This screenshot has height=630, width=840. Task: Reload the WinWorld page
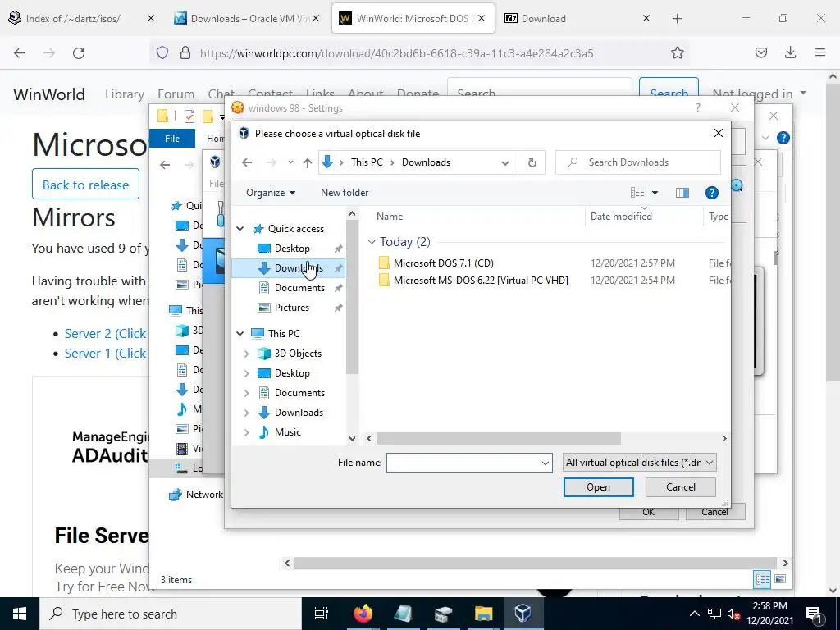79,53
